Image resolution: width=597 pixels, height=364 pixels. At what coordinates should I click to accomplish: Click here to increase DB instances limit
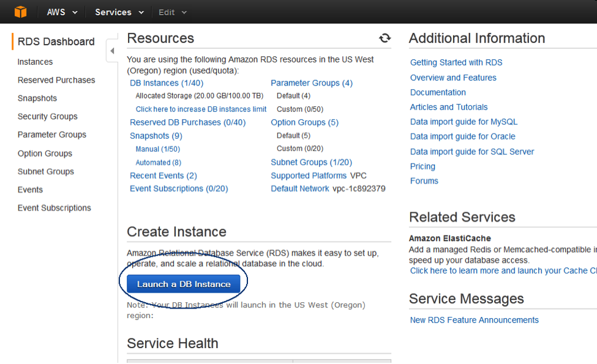201,109
